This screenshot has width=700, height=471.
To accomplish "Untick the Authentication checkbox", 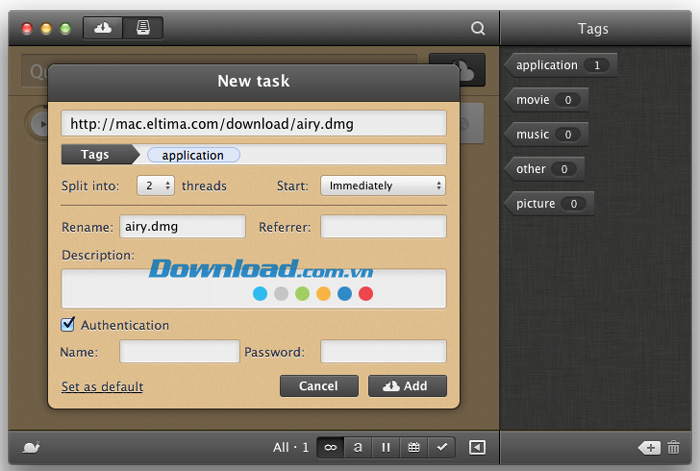I will coord(68,324).
